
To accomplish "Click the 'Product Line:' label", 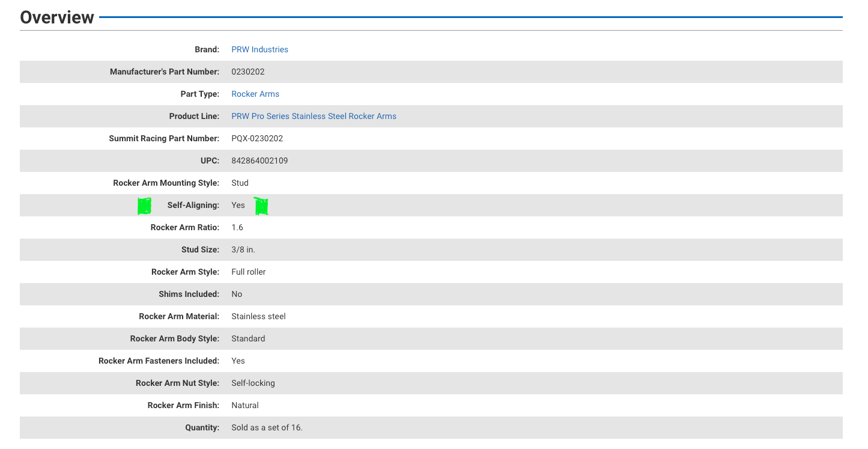I will 195,116.
